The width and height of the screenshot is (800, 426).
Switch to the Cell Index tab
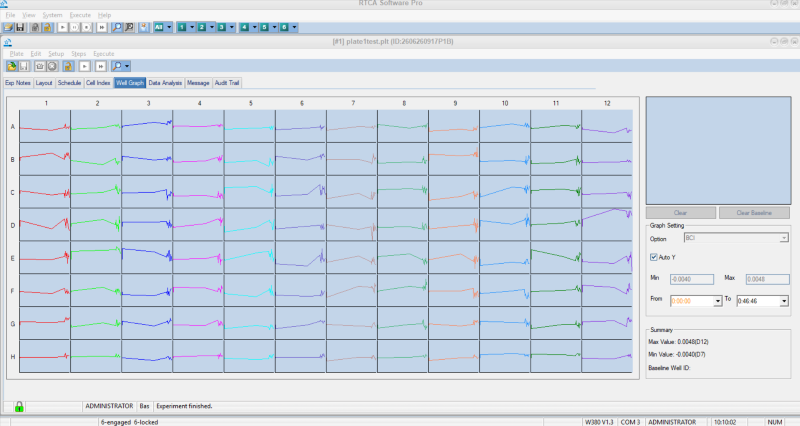point(98,83)
